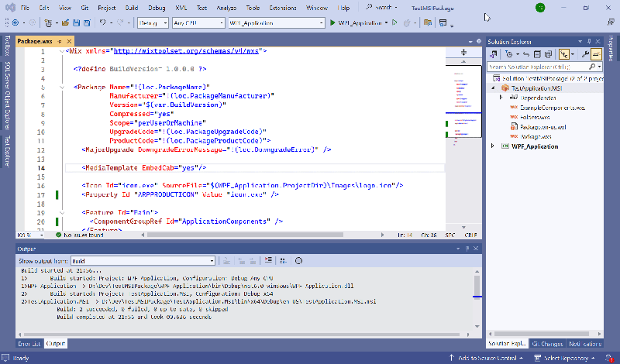Click the Output panel vertical scrollbar thumb
Screen dimensions: 620x364
point(477,284)
